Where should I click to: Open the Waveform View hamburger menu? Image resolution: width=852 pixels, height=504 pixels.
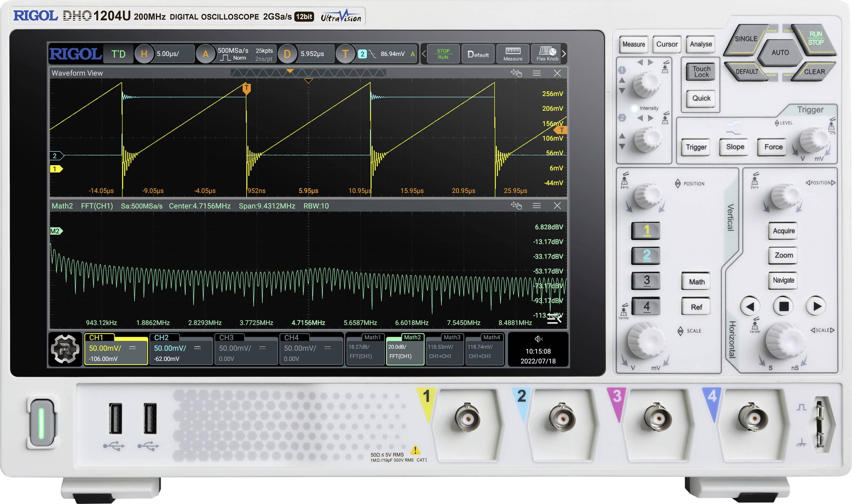tap(536, 73)
